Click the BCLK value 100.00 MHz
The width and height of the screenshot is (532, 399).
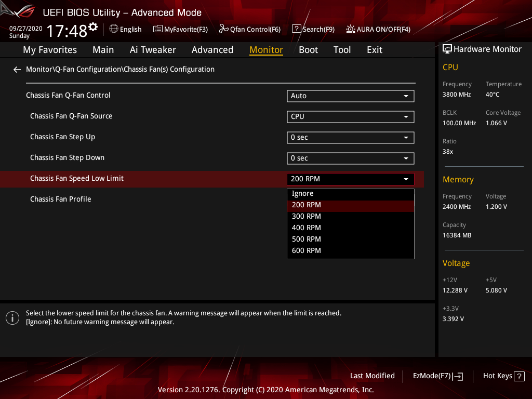tap(459, 123)
